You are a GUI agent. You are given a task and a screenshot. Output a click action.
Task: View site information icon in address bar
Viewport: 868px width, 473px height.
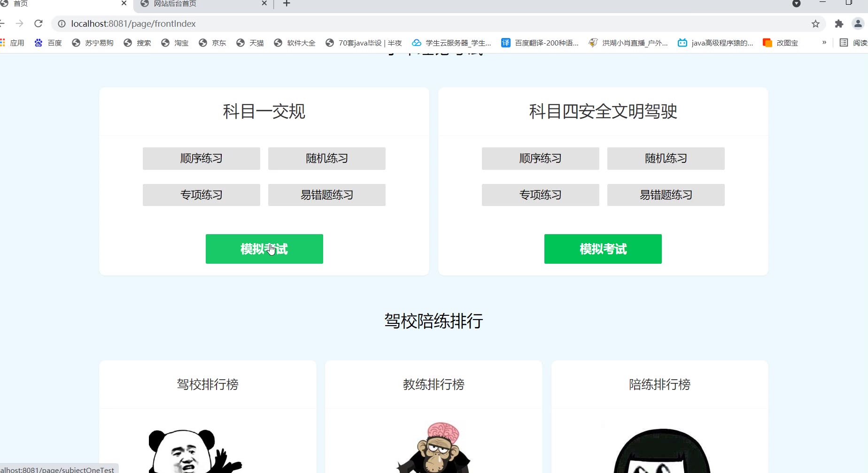(62, 23)
